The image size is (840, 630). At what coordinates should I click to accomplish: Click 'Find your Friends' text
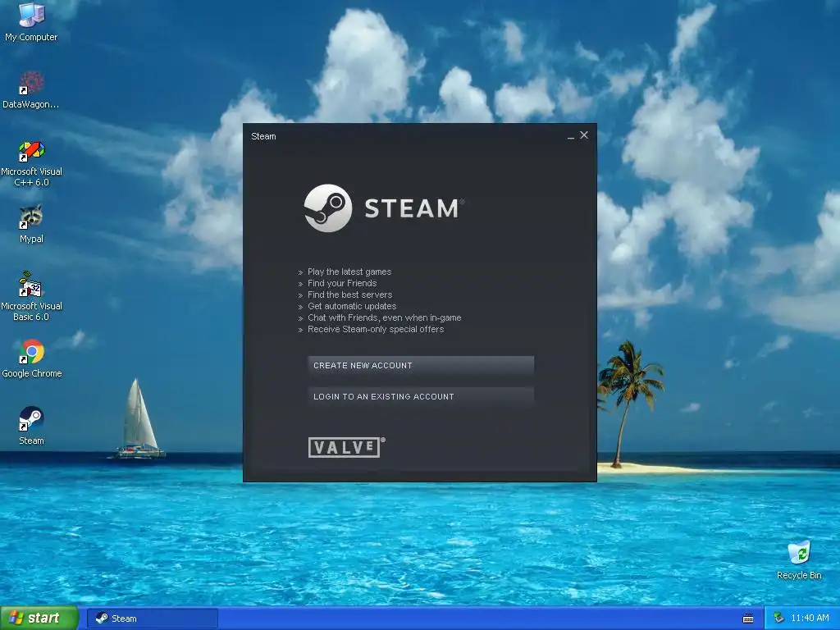click(x=342, y=283)
